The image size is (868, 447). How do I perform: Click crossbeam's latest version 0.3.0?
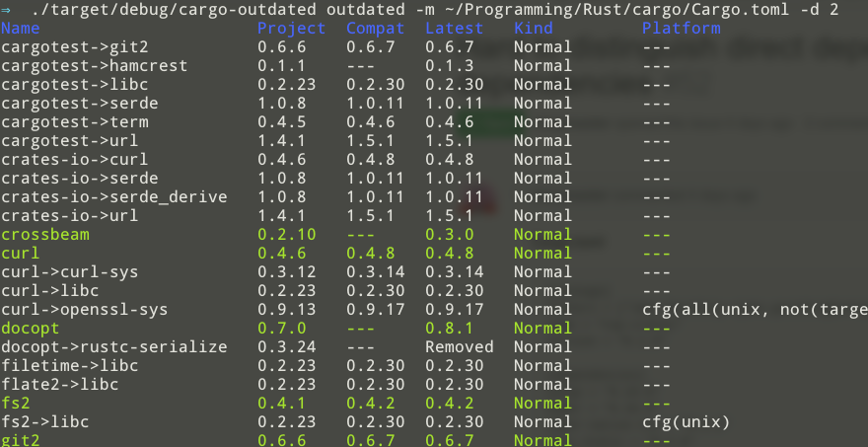[x=450, y=235]
